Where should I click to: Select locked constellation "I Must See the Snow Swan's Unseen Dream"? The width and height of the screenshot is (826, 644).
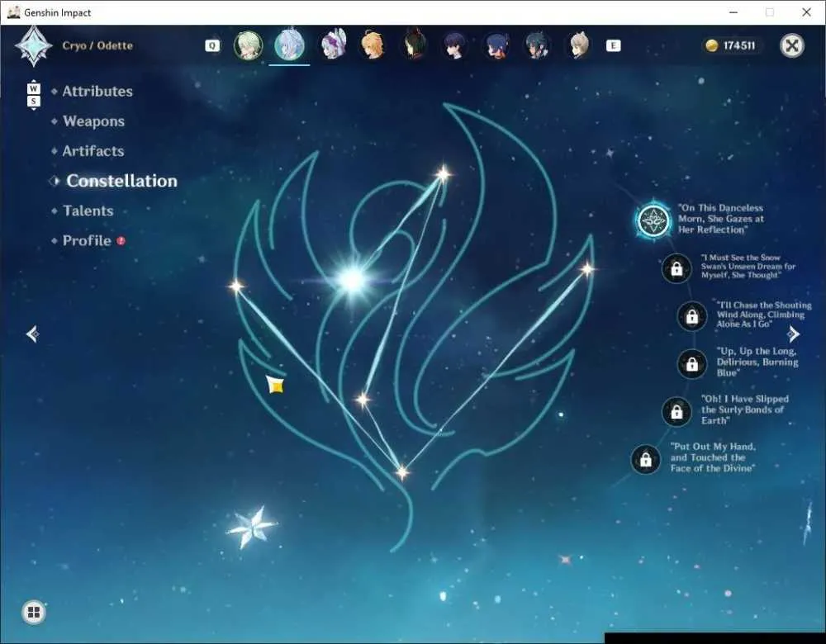pyautogui.click(x=676, y=268)
